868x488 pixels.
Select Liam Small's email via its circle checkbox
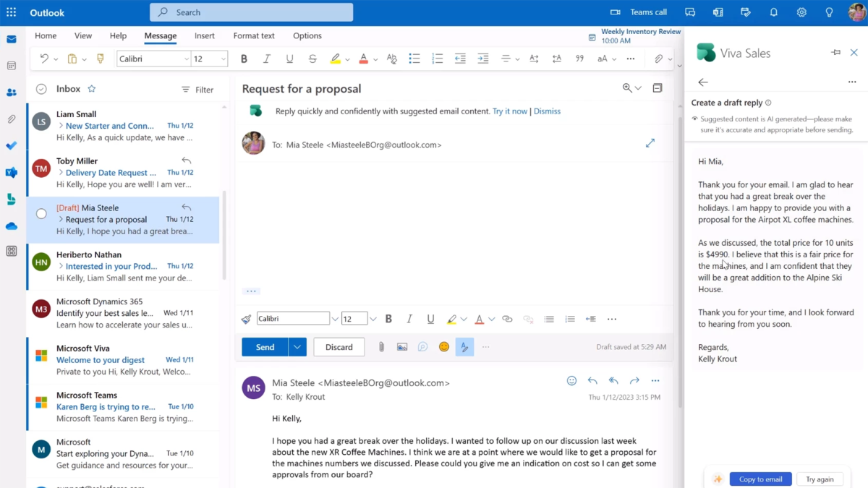(x=41, y=121)
